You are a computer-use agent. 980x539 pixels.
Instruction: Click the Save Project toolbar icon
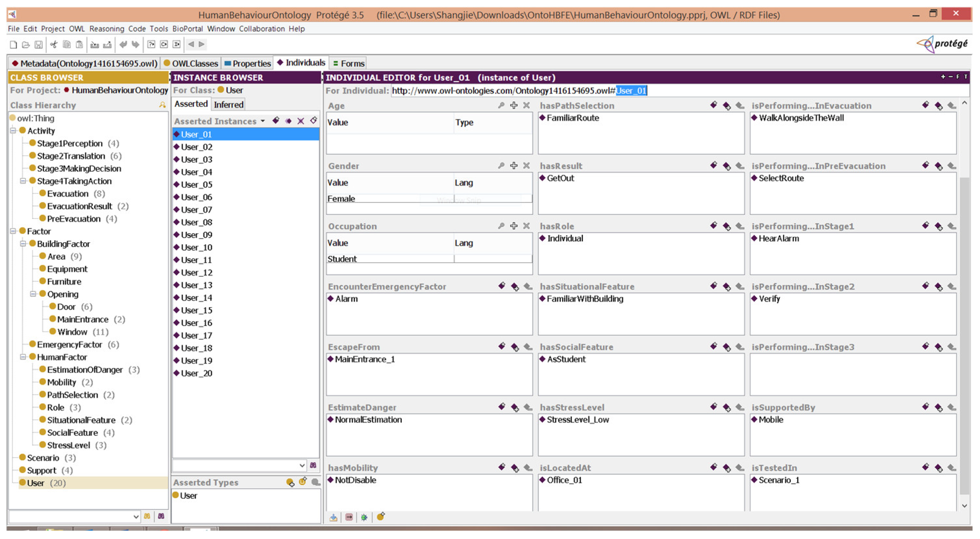pos(38,44)
